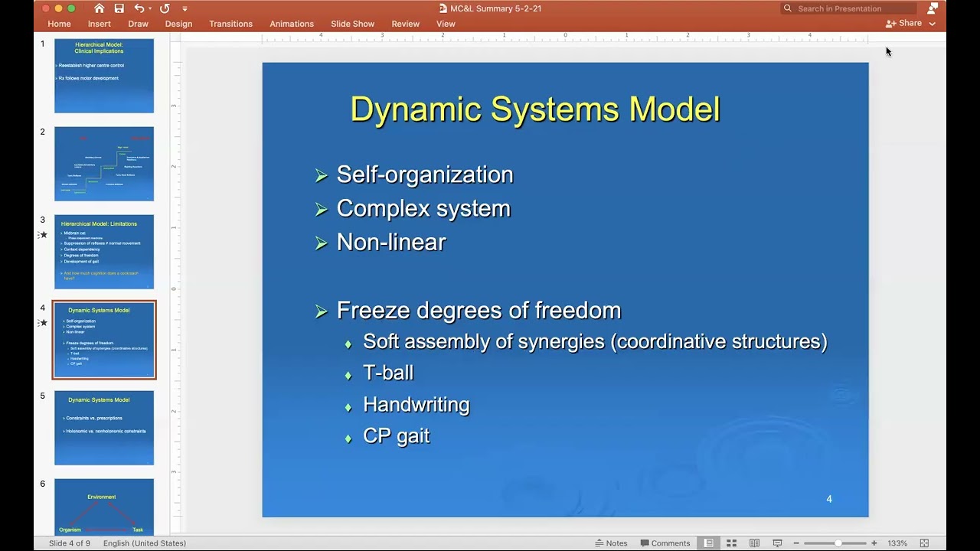This screenshot has height=551, width=980.
Task: Select slide 5 thumbnail about constraints vs. prescriptions
Action: tap(104, 428)
